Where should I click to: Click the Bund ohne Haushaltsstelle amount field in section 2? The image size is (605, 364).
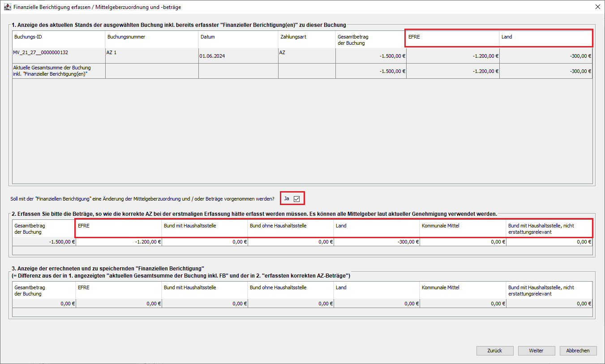point(291,242)
